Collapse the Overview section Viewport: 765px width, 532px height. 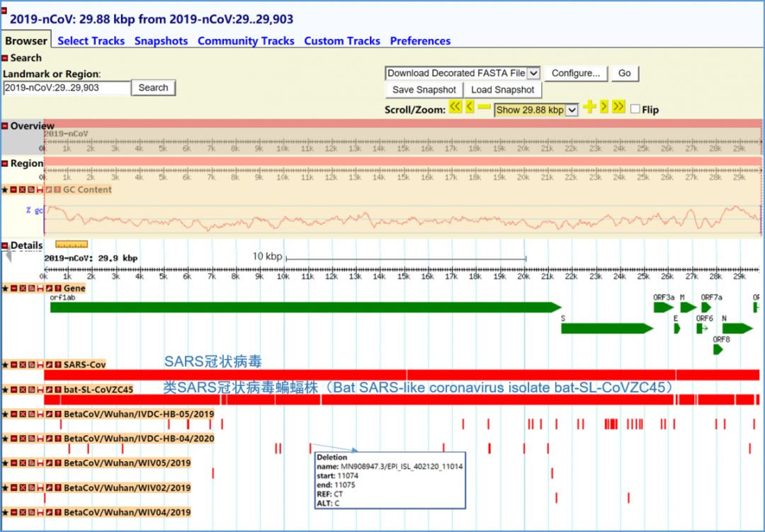pyautogui.click(x=5, y=126)
